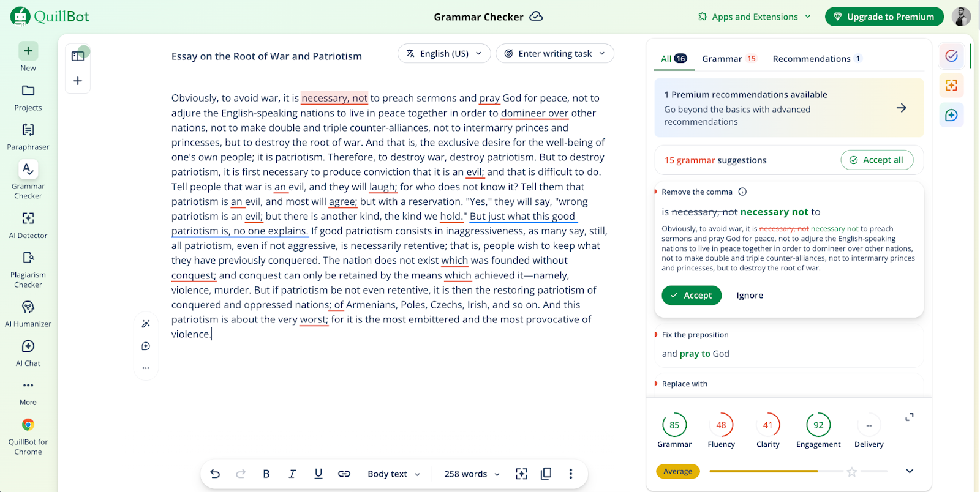Screen dimensions: 980x492
Task: Insert a hyperlink from toolbar
Action: coord(344,474)
